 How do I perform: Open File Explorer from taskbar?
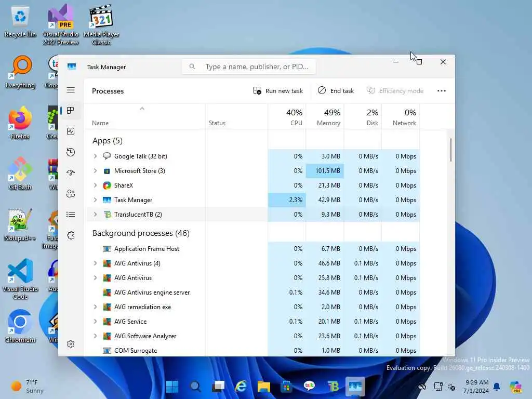click(263, 387)
